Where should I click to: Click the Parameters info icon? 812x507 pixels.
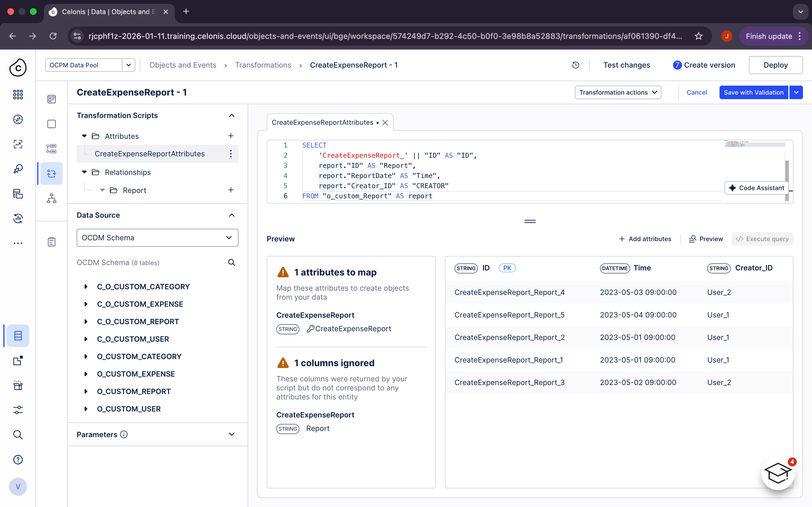click(x=124, y=435)
